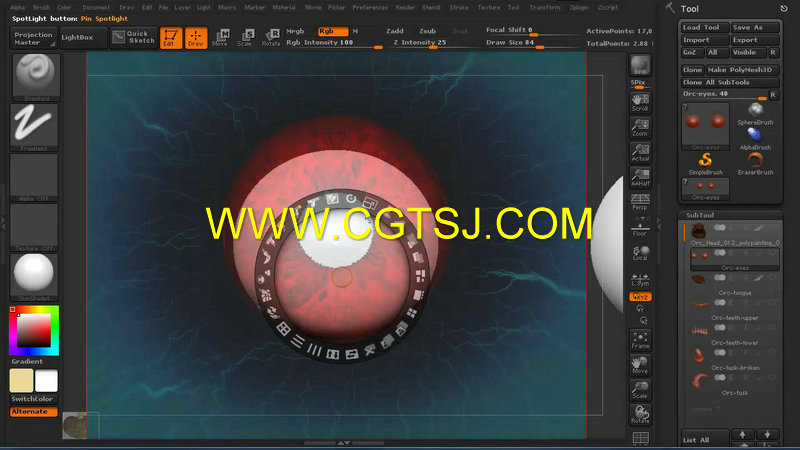The height and width of the screenshot is (450, 800).
Task: Click three-horizontal-lines tile icon on Spotlight dial
Action: (x=298, y=342)
